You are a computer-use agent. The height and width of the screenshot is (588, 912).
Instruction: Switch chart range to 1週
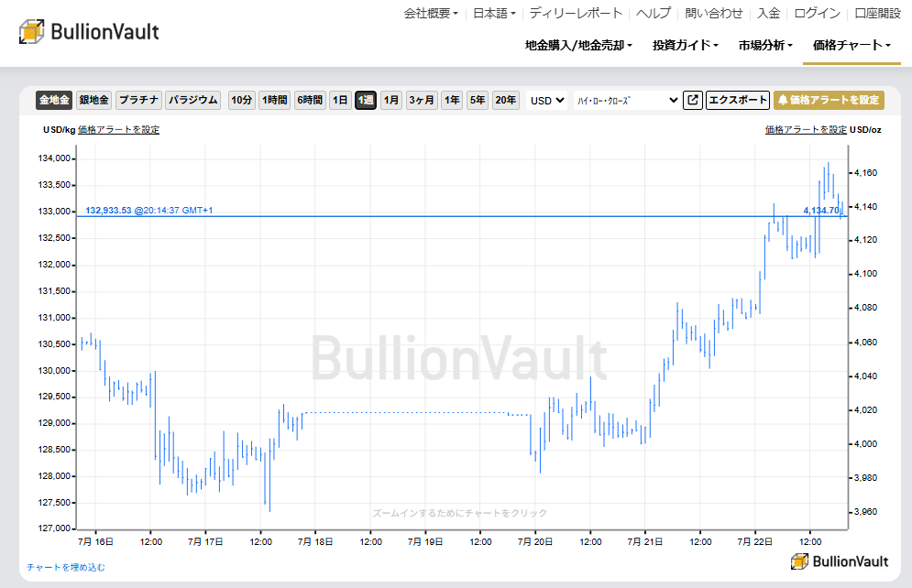click(366, 100)
